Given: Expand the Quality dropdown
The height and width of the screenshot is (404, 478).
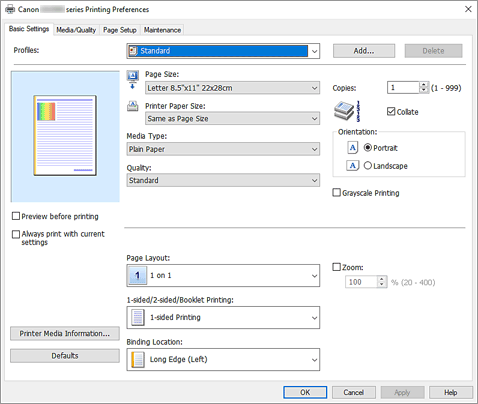Looking at the screenshot, I should tap(223, 180).
